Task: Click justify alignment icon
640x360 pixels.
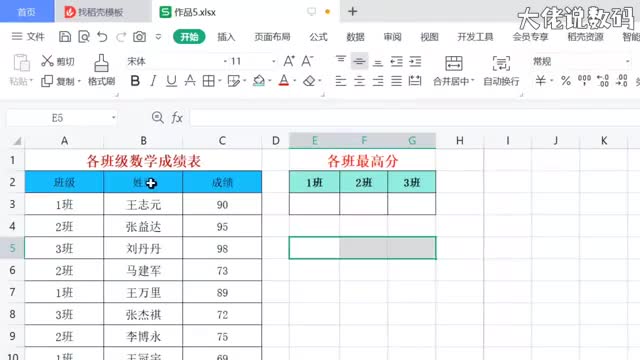Action: click(396, 81)
